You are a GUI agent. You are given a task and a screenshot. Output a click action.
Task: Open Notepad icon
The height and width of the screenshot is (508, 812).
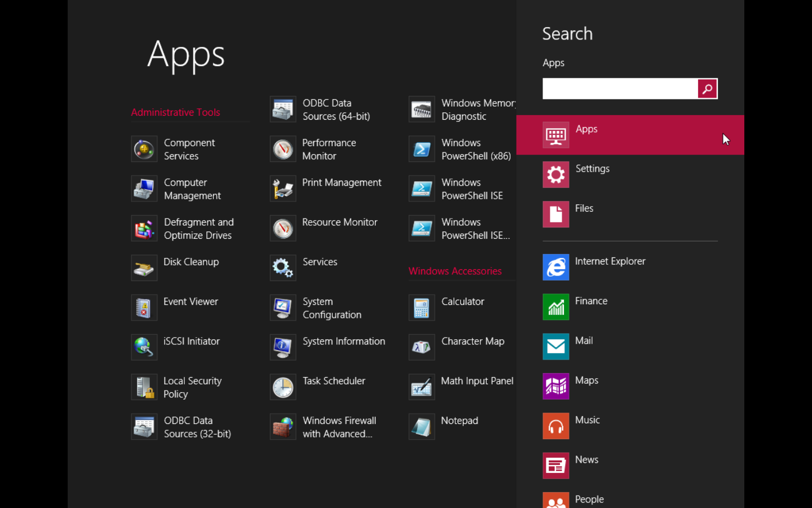(x=422, y=427)
